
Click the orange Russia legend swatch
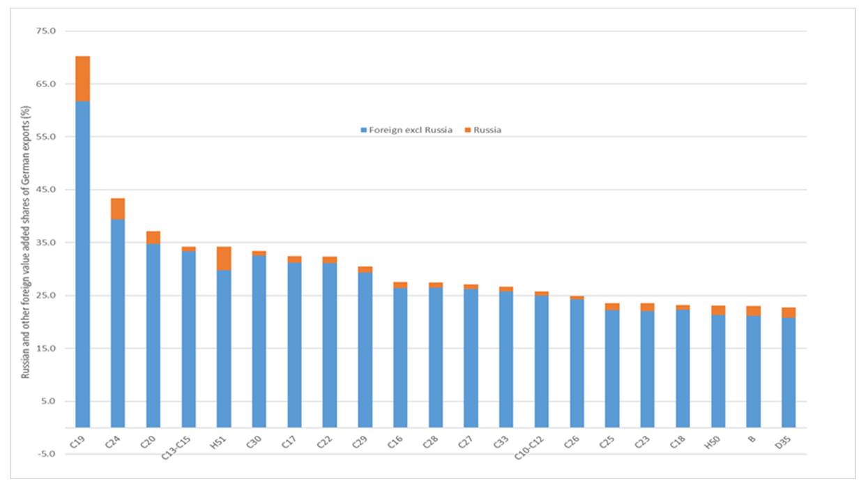click(x=469, y=130)
